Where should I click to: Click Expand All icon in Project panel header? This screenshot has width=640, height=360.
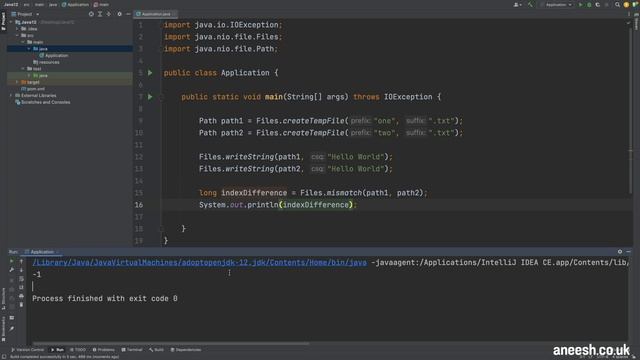point(100,14)
